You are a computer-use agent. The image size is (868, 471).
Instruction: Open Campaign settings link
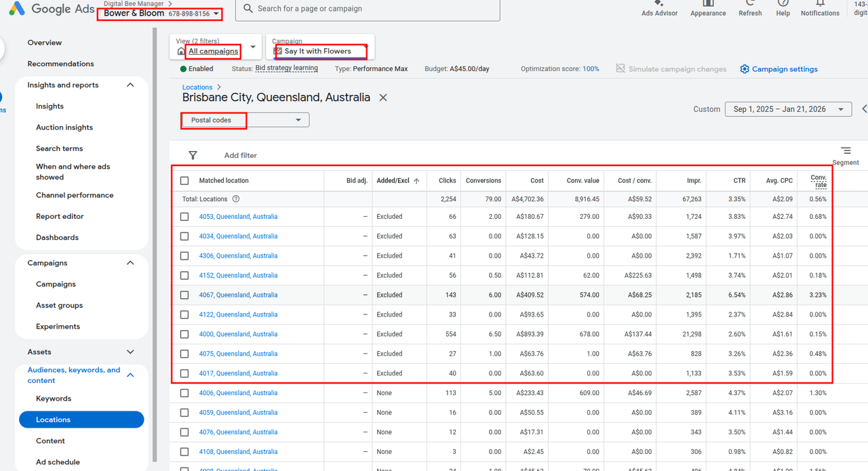pos(785,69)
